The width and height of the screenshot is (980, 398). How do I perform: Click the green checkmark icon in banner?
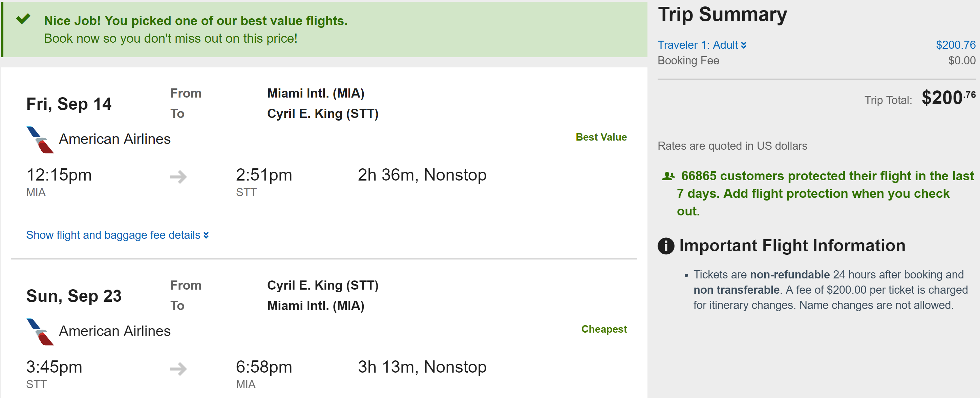click(23, 19)
